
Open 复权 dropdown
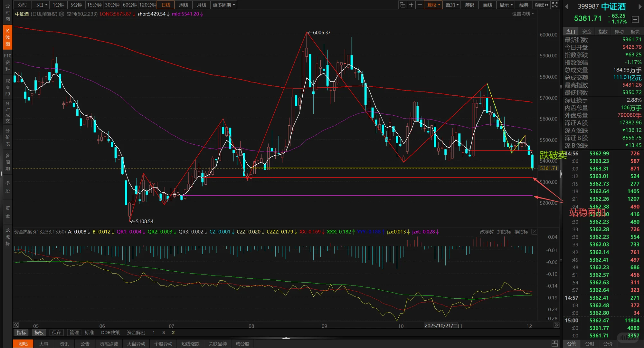click(x=433, y=5)
